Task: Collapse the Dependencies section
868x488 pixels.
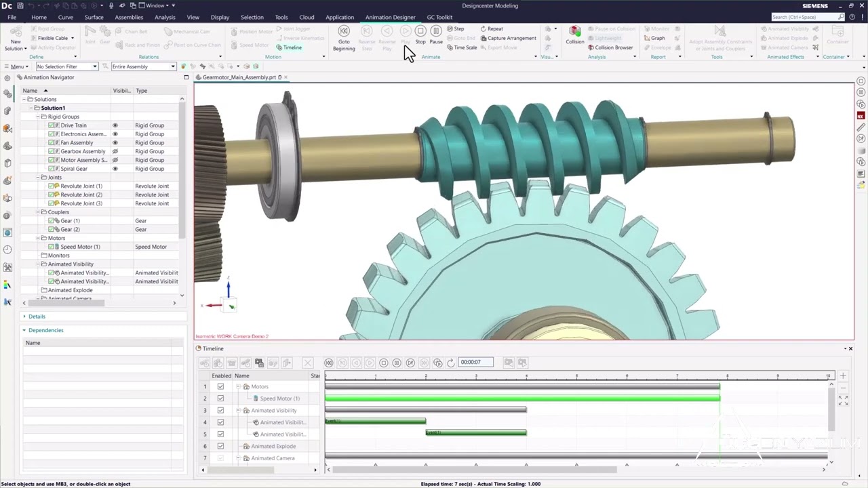Action: (45, 330)
